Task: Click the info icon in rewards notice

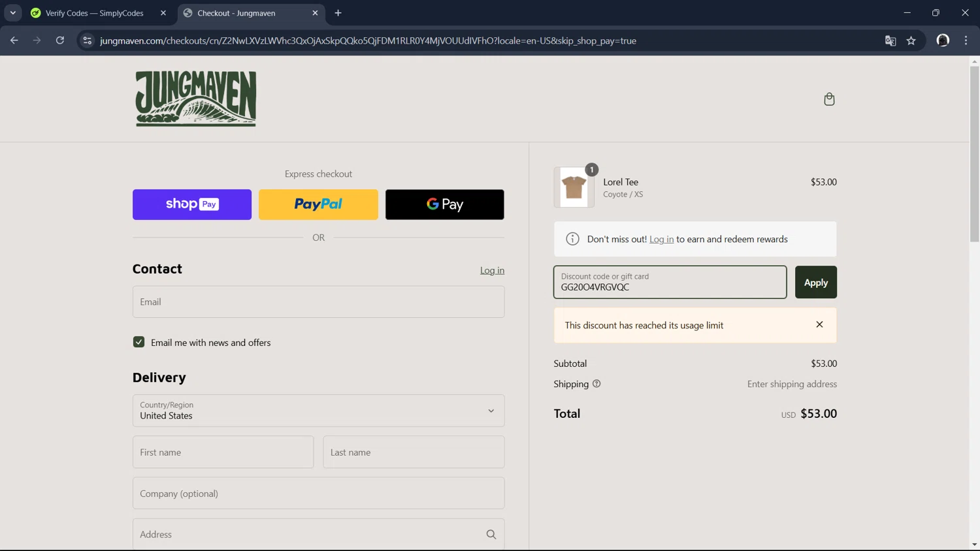Action: (572, 239)
